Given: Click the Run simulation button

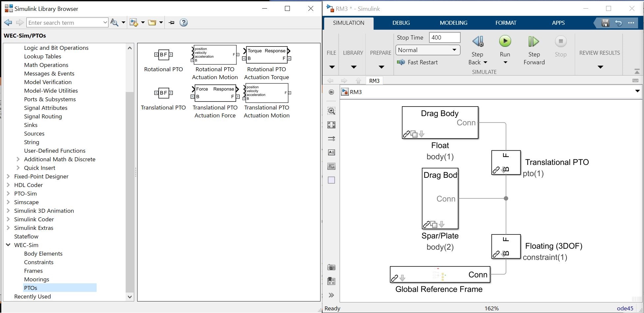Looking at the screenshot, I should click(505, 42).
